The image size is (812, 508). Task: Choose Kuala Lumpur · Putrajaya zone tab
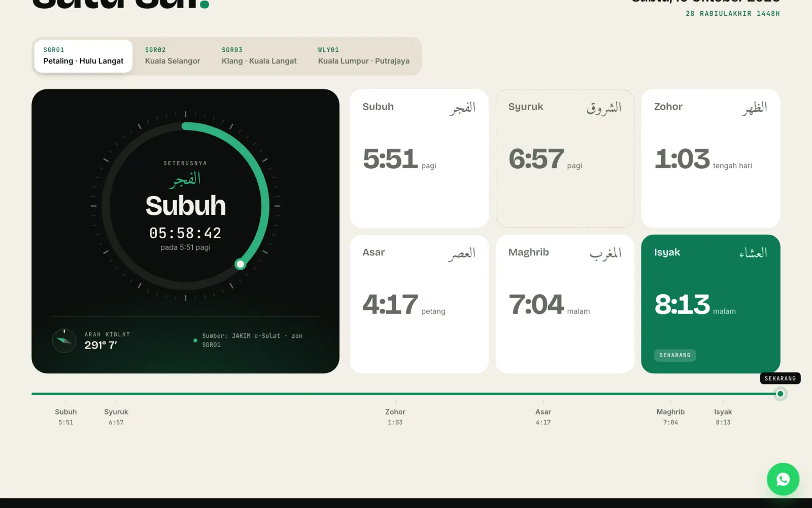point(364,56)
